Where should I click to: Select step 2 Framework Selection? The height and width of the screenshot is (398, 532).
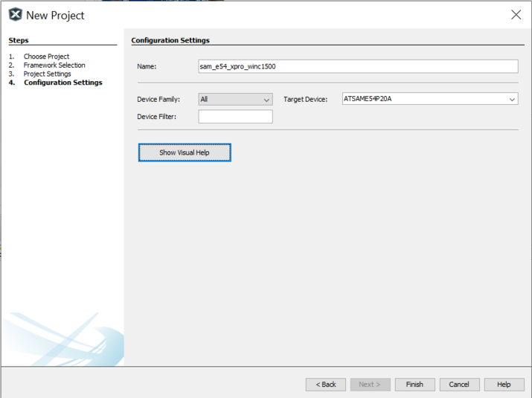point(54,65)
